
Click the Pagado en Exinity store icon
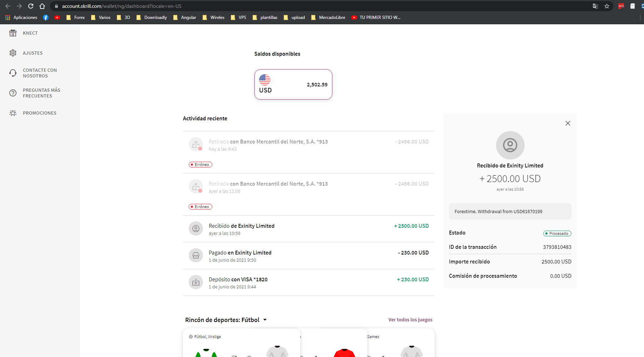click(196, 256)
